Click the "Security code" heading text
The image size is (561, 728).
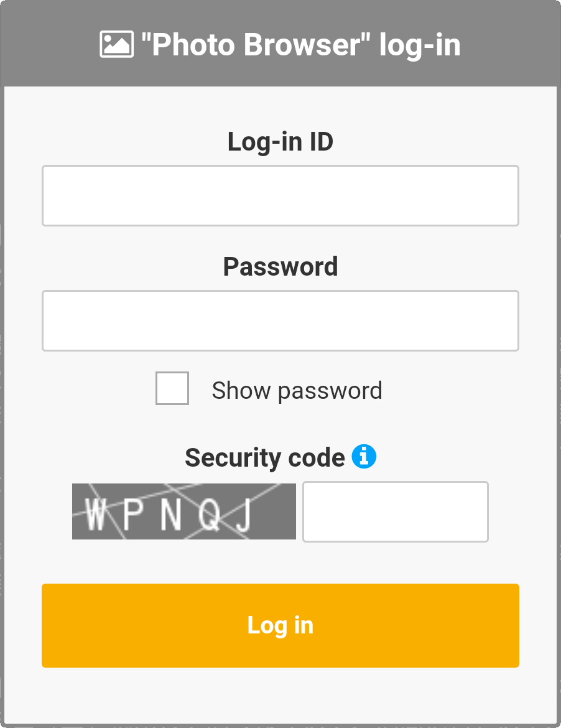(265, 458)
